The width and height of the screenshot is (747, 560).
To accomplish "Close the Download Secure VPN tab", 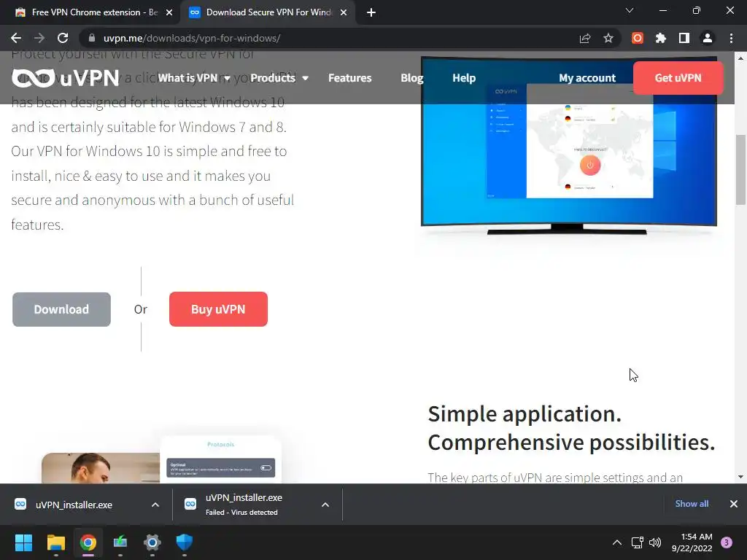I will pos(344,12).
